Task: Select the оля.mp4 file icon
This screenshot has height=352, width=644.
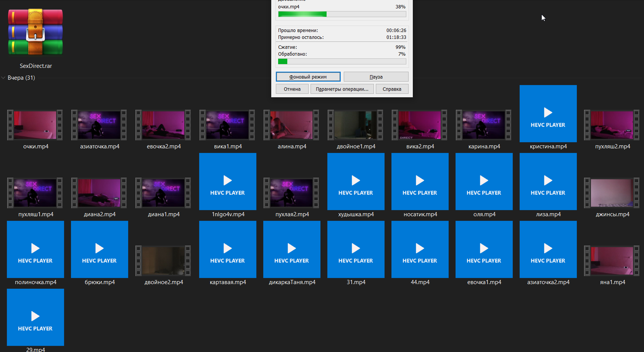Action: click(x=484, y=182)
